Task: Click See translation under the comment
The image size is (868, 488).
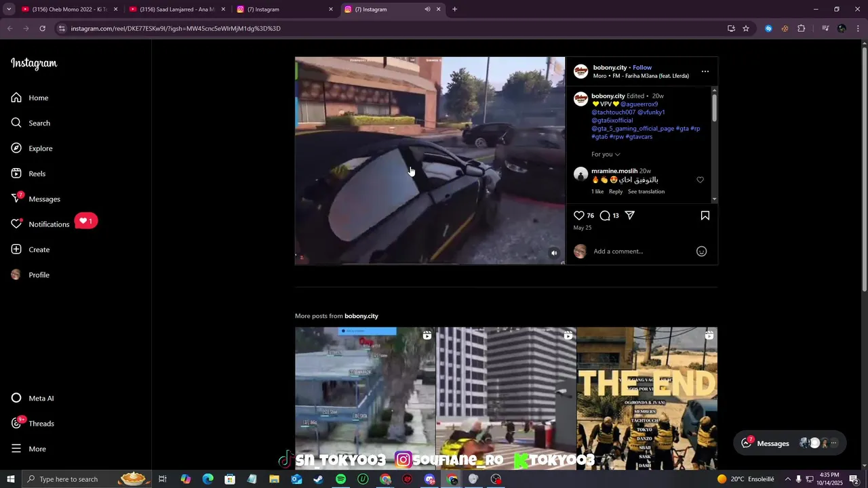Action: 646,192
